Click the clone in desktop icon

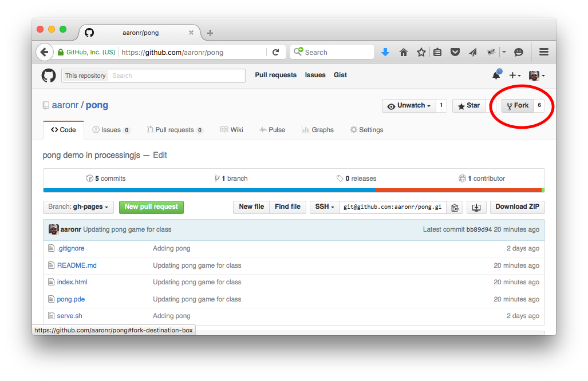[476, 207]
